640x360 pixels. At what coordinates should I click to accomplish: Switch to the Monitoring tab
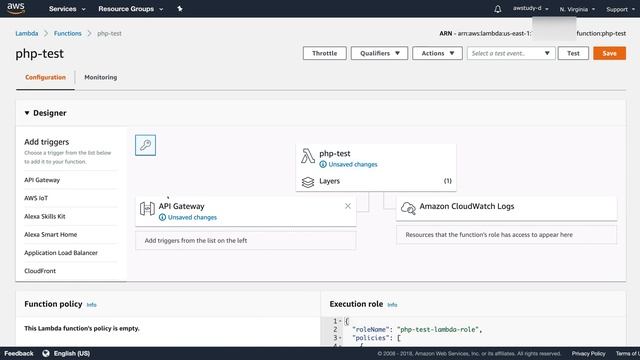coord(100,77)
